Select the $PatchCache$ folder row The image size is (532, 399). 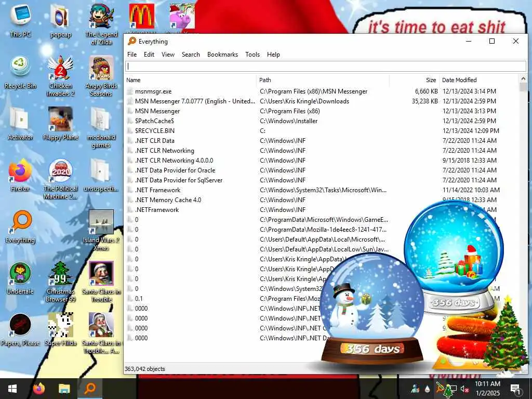coord(322,121)
